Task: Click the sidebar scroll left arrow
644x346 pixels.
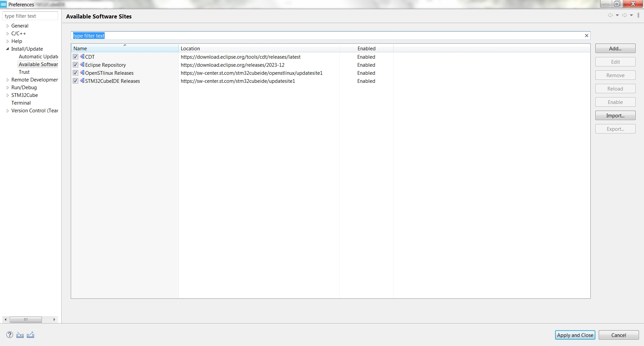Action: coord(5,320)
